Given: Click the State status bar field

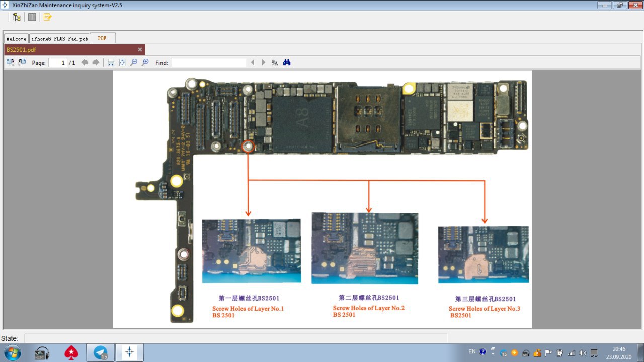Looking at the screenshot, I should click(x=235, y=338).
